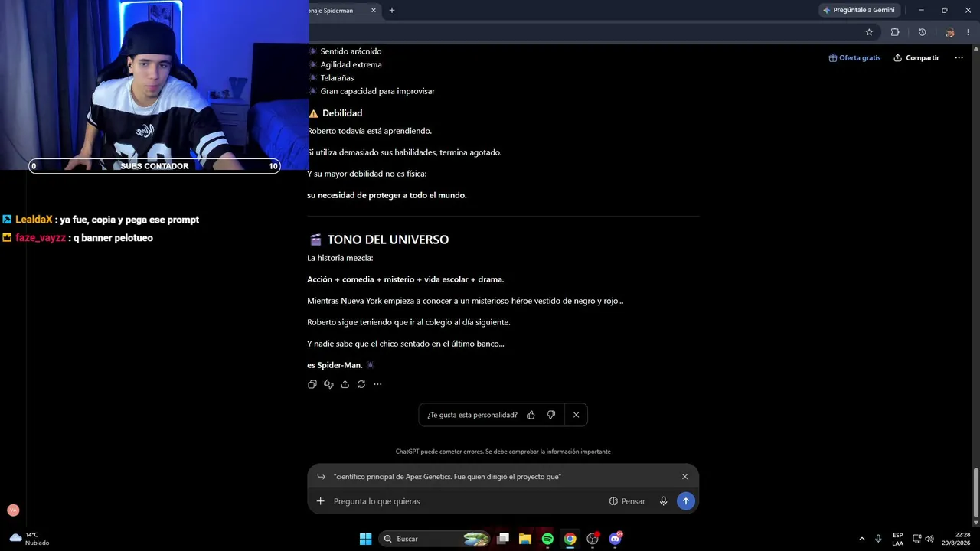
Task: Open the weather widget showing 14°C
Action: 29,539
